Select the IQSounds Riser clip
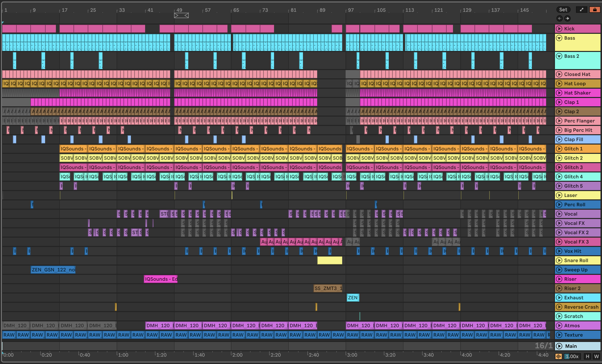This screenshot has height=364, width=602. coord(161,279)
